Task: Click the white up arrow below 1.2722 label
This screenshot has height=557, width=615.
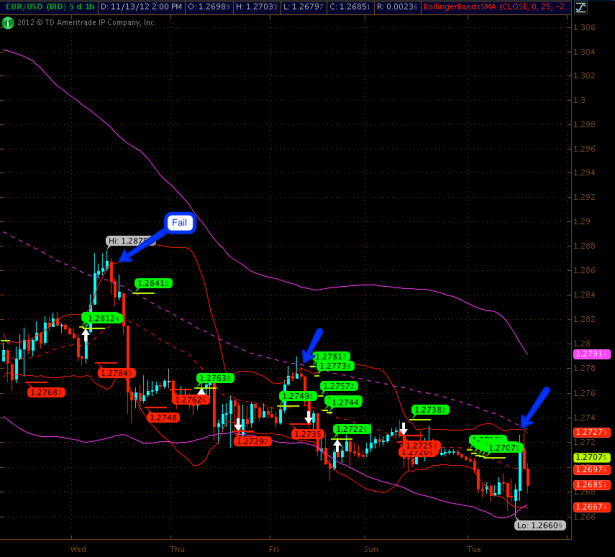Action: click(337, 446)
